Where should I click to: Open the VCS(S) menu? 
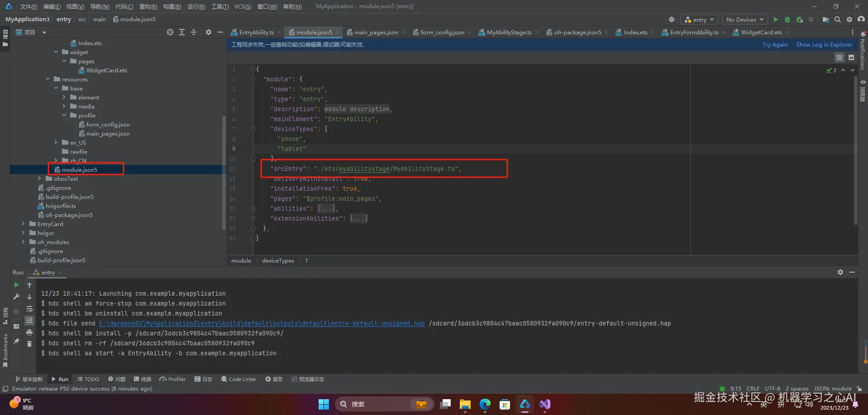[243, 6]
